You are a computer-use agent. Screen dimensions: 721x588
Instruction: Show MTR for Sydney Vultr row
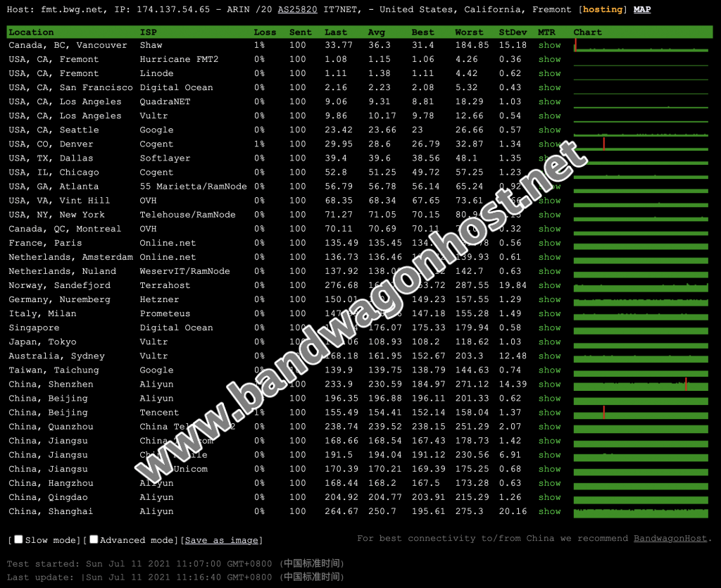tap(549, 356)
